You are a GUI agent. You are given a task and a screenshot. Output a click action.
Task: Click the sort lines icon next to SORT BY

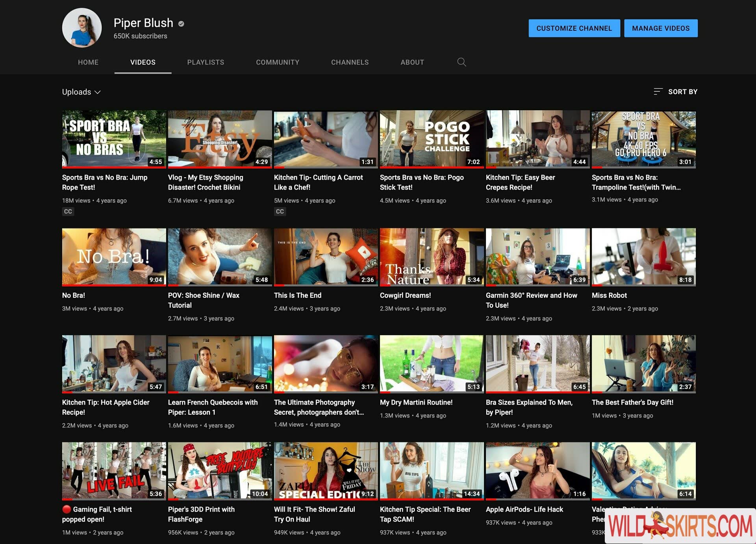[658, 92]
